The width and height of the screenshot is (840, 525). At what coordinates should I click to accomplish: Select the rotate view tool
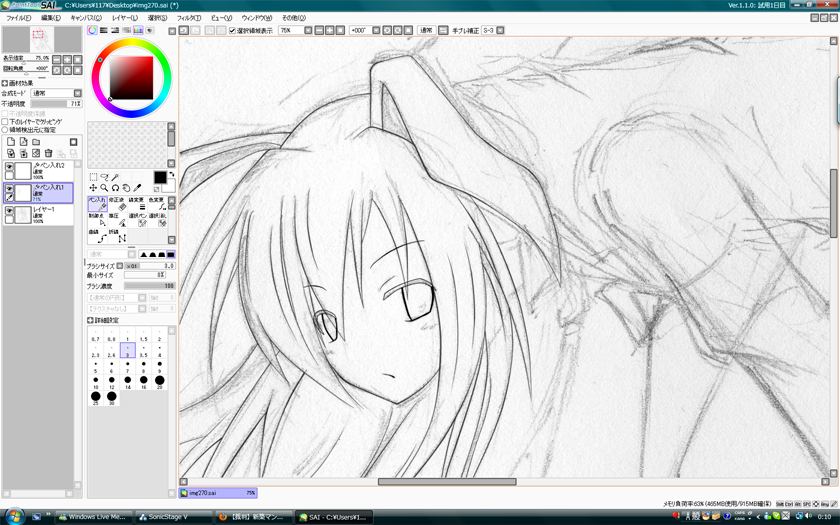(115, 188)
